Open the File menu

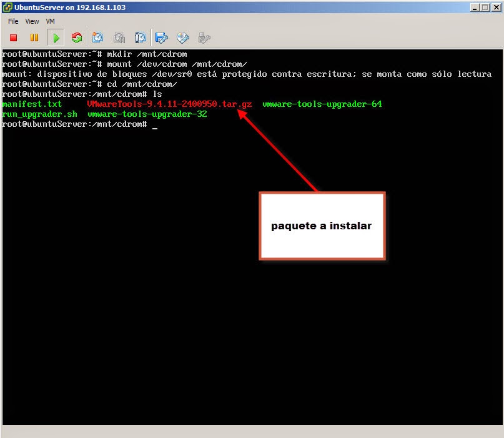click(x=13, y=21)
